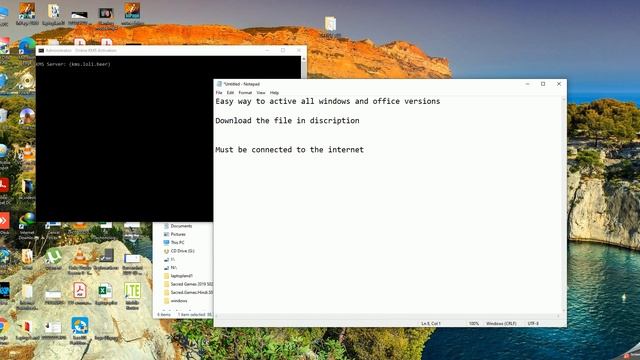Click the Notepad horizontal scrollbar
Image resolution: width=640 pixels, height=360 pixels.
coord(387,316)
